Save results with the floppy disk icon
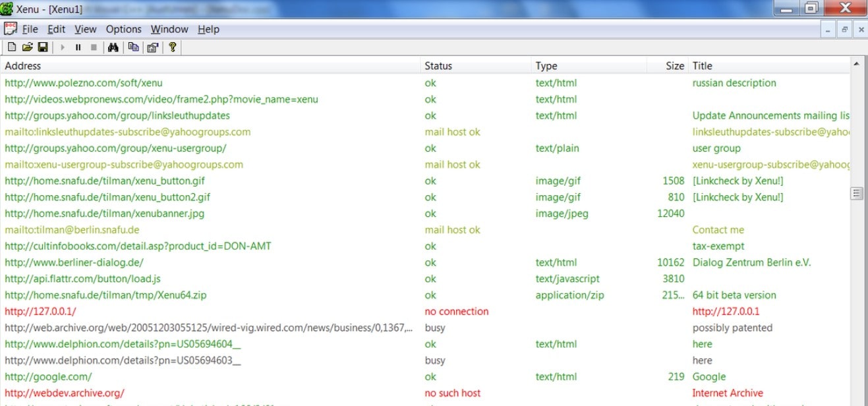 [x=42, y=47]
